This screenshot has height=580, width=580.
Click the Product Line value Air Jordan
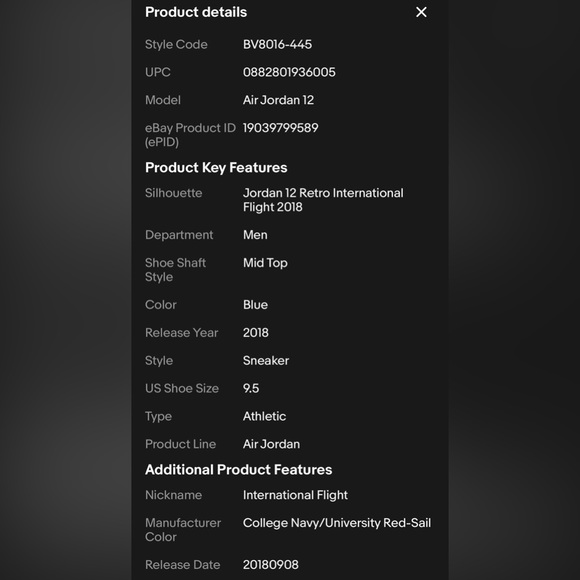point(271,444)
